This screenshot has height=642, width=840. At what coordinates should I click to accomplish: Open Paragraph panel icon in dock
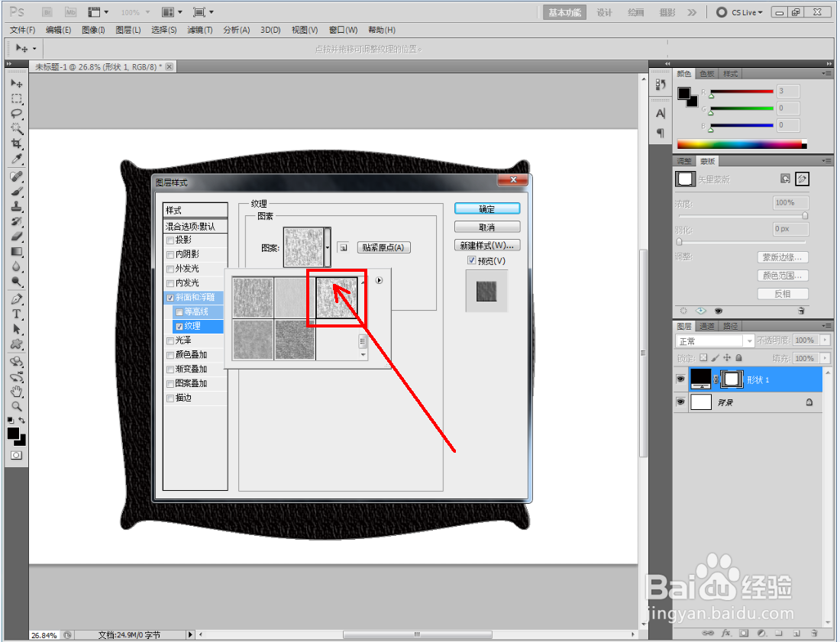(661, 133)
